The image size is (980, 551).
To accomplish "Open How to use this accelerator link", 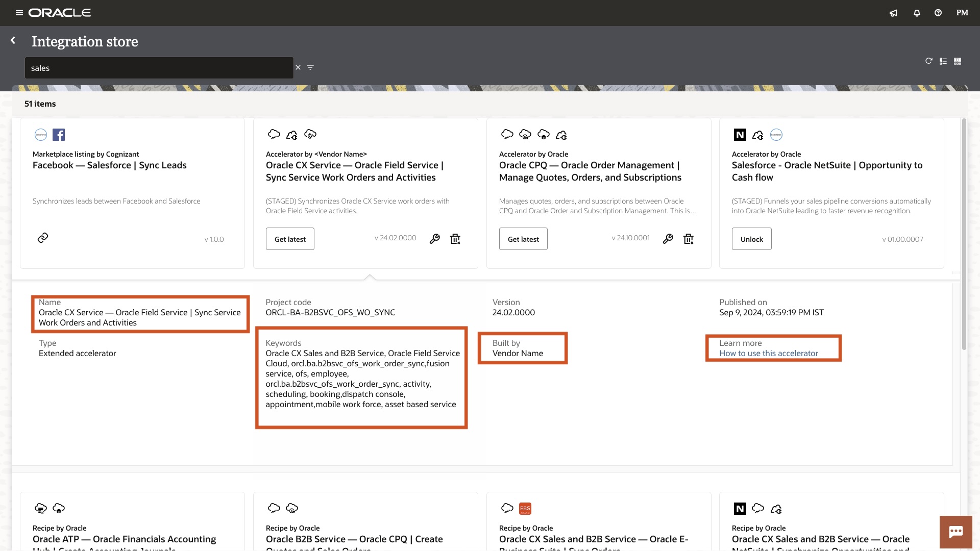I will tap(768, 354).
